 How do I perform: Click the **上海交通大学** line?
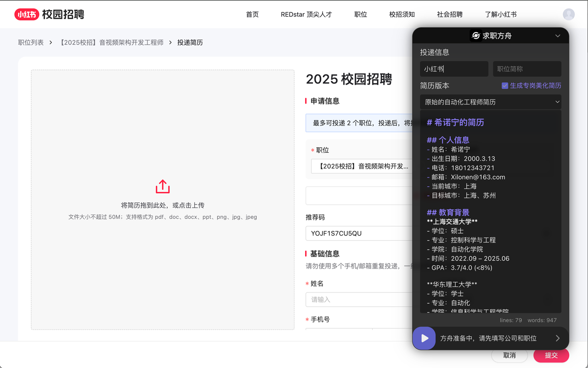452,222
